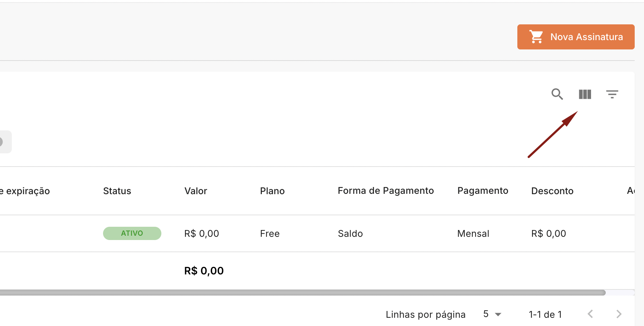Open the filter list icon
Image resolution: width=644 pixels, height=326 pixels.
tap(612, 94)
